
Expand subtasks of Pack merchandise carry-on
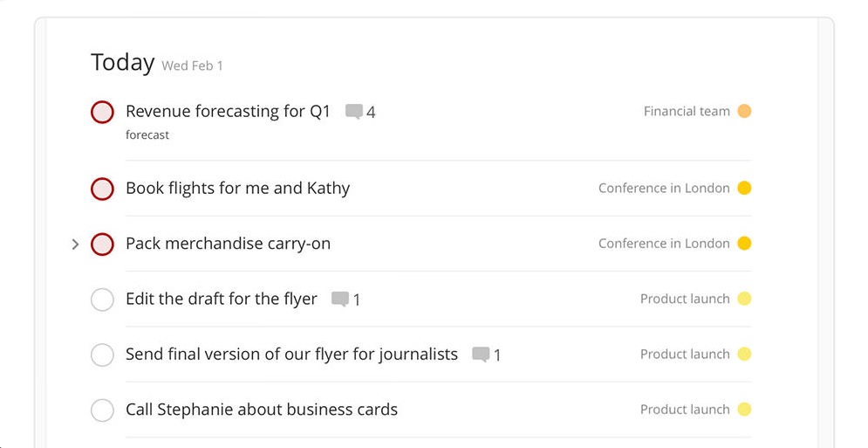(x=76, y=244)
